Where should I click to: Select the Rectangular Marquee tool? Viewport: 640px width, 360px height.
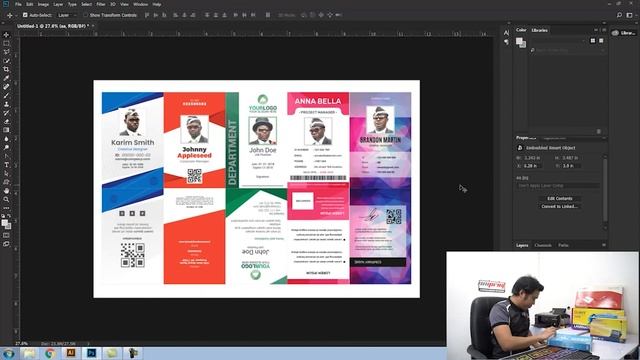point(6,43)
